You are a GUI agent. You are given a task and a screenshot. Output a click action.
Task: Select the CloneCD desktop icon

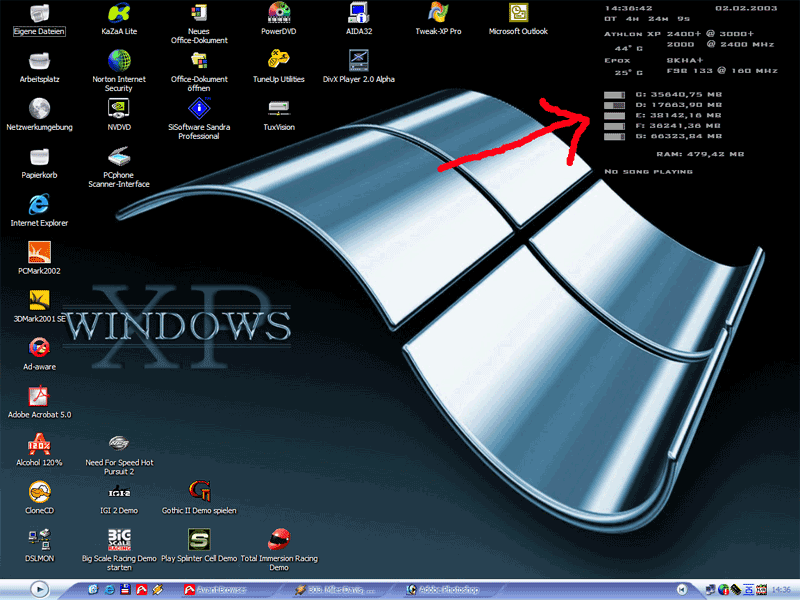click(39, 498)
